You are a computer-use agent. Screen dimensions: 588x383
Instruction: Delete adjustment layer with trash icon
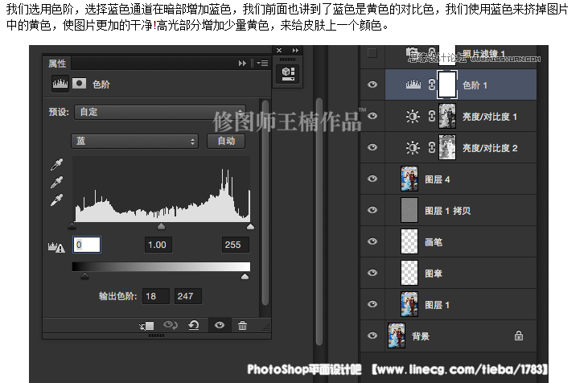242,325
